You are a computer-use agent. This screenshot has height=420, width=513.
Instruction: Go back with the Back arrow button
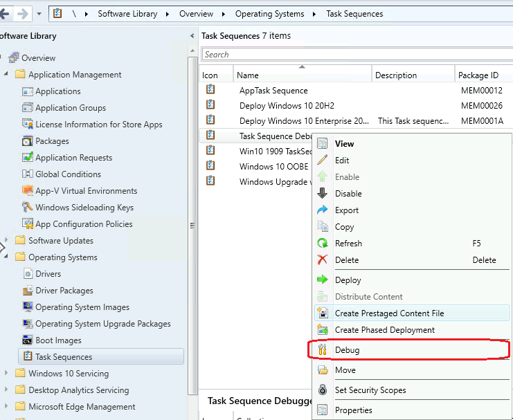coord(6,14)
